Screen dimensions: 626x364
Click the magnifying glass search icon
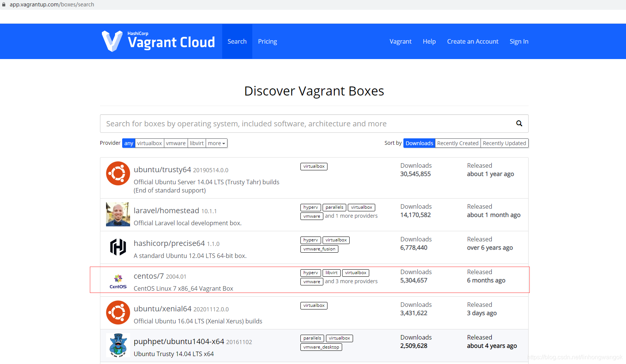click(x=519, y=123)
